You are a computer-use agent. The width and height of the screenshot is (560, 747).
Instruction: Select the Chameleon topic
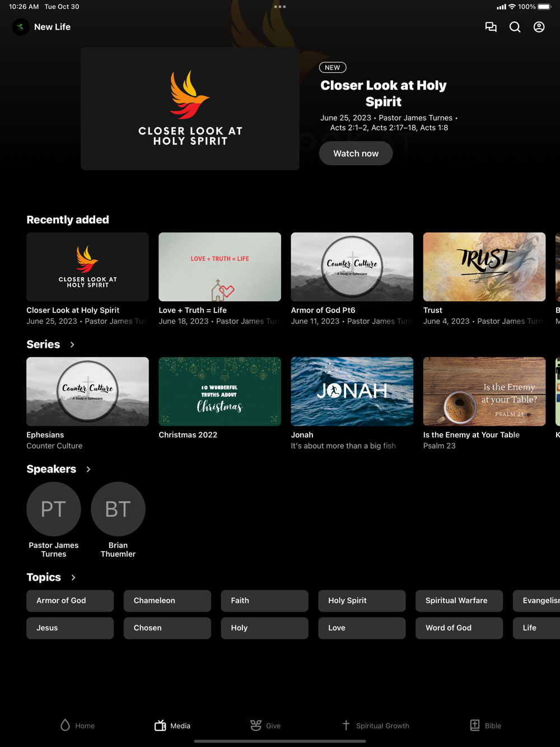167,600
